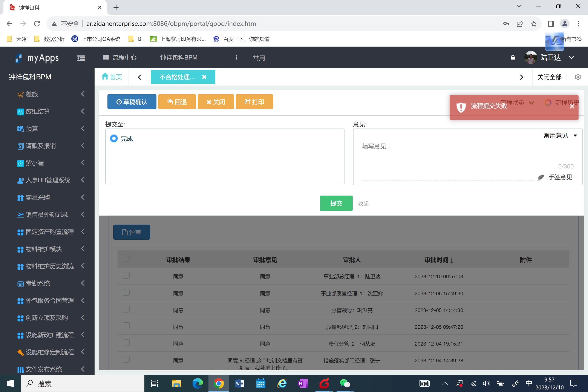This screenshot has height=392, width=588.
Task: Click the Windows taskbar search box
Action: (83, 383)
